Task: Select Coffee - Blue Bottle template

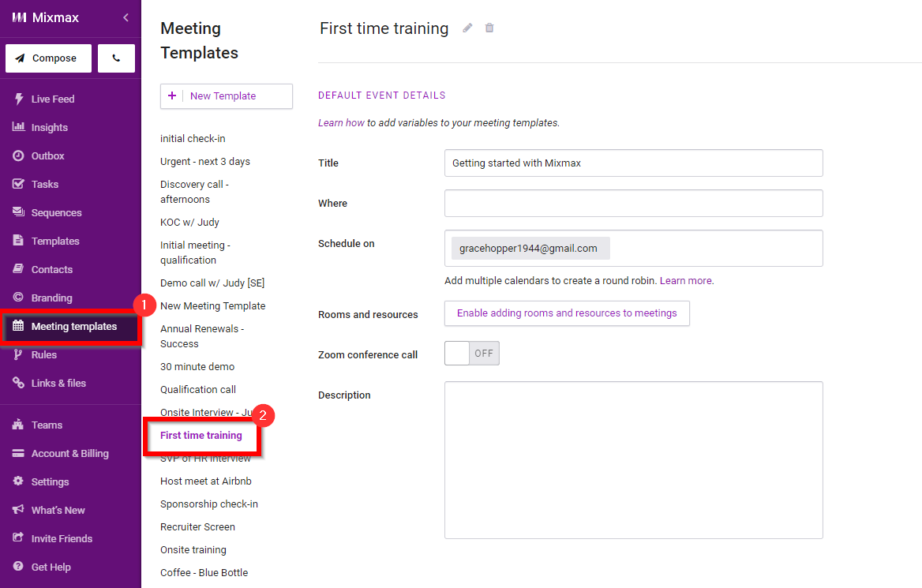Action: [x=204, y=573]
